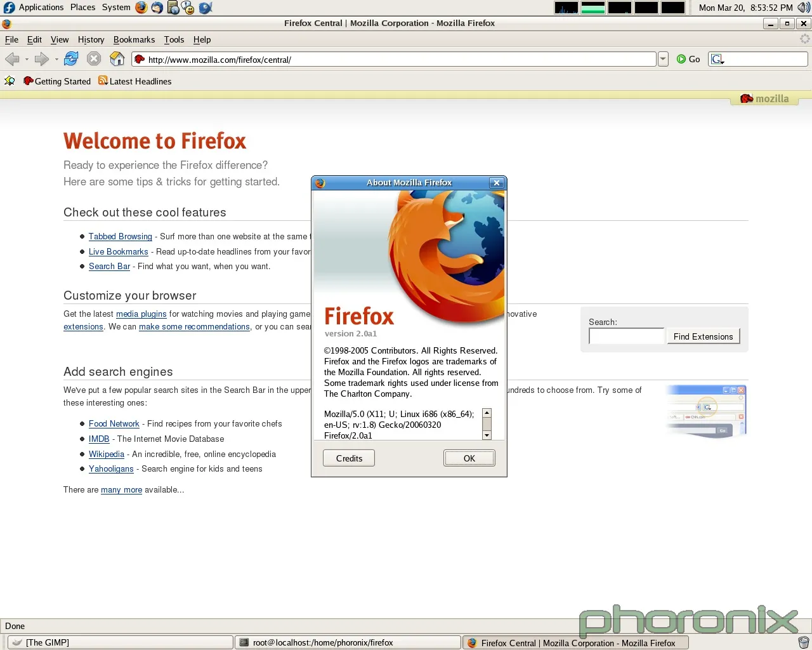The width and height of the screenshot is (812, 650).
Task: Click the Credits button
Action: 349,458
